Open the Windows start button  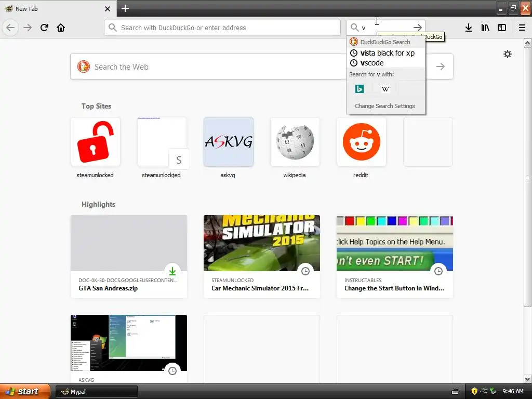click(25, 391)
